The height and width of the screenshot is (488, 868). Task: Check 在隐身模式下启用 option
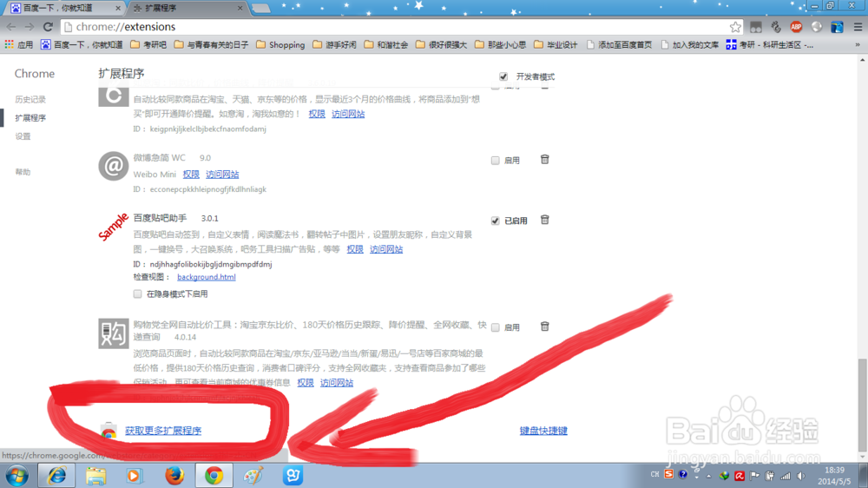pyautogui.click(x=137, y=294)
